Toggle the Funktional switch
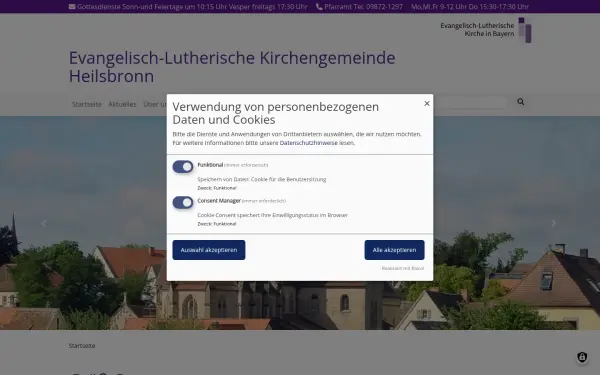 tap(183, 167)
